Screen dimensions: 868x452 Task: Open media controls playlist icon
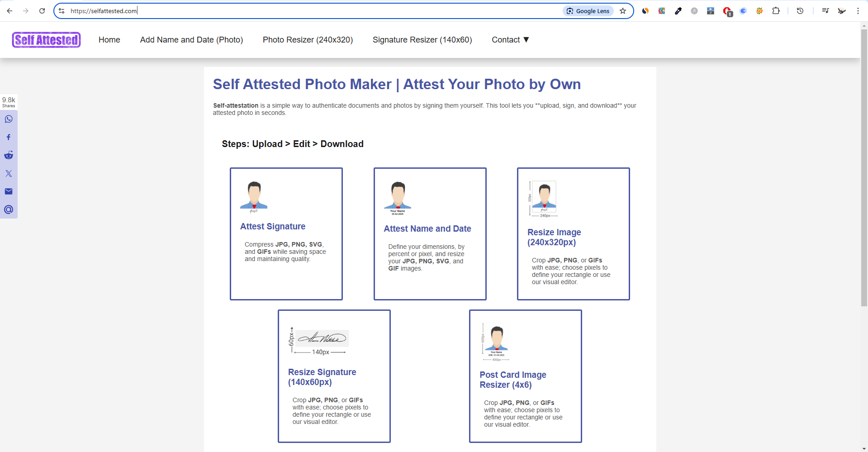(825, 11)
